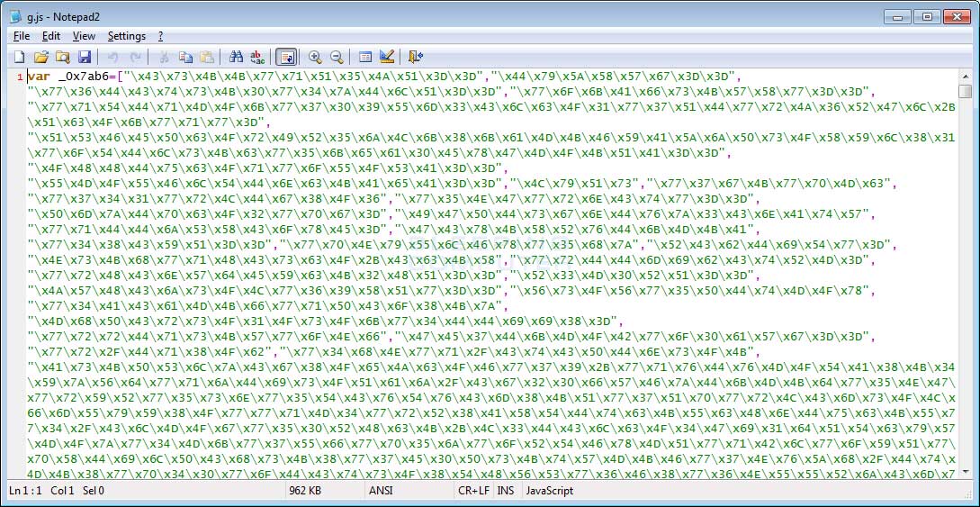Image resolution: width=980 pixels, height=507 pixels.
Task: Toggle word wrap toolbar button
Action: tap(286, 57)
